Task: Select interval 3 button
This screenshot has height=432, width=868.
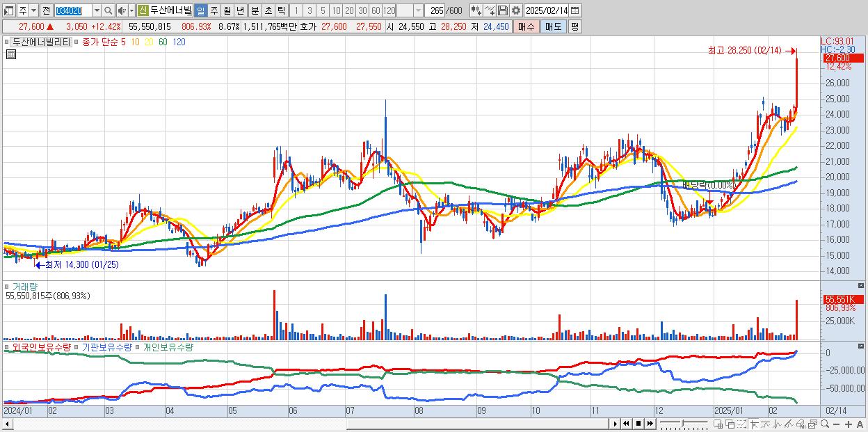Action: (310, 10)
